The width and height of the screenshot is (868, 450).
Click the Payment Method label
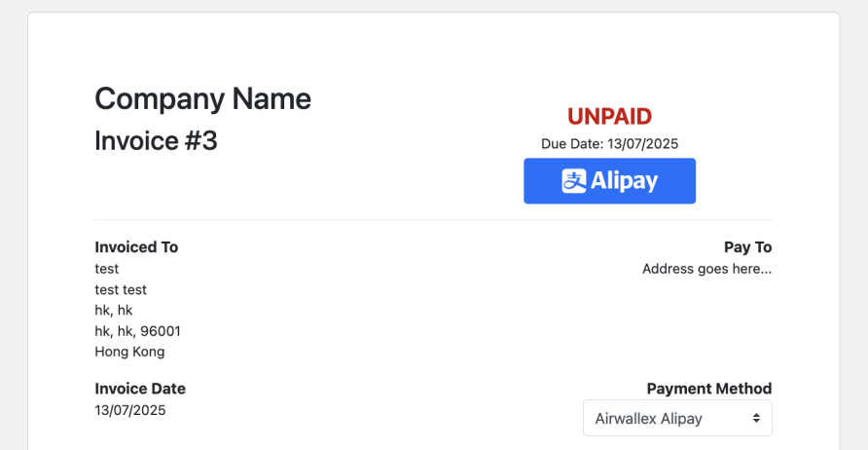tap(708, 389)
